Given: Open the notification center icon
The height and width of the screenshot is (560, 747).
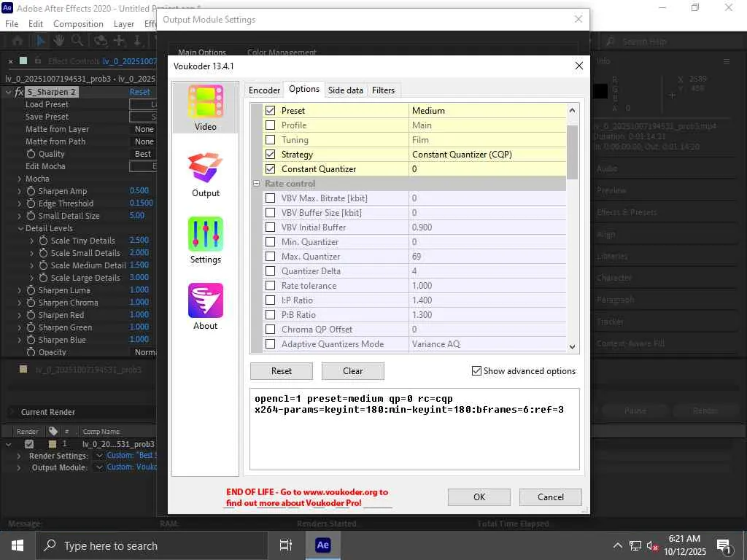Looking at the screenshot, I should 724,545.
